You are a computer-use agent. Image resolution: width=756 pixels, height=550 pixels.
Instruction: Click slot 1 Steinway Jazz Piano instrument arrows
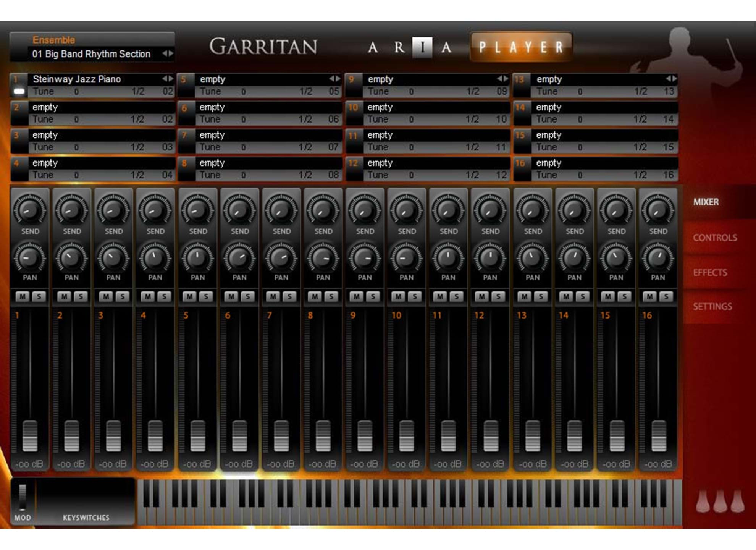pos(168,79)
